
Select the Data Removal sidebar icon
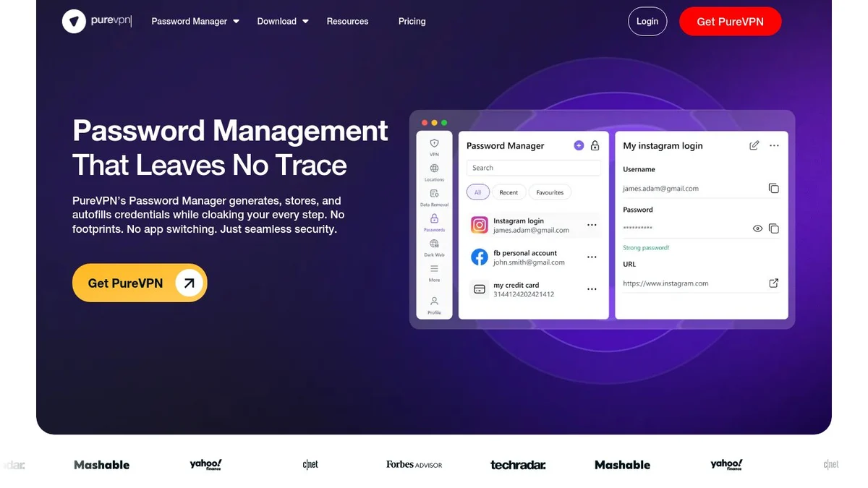pos(434,193)
